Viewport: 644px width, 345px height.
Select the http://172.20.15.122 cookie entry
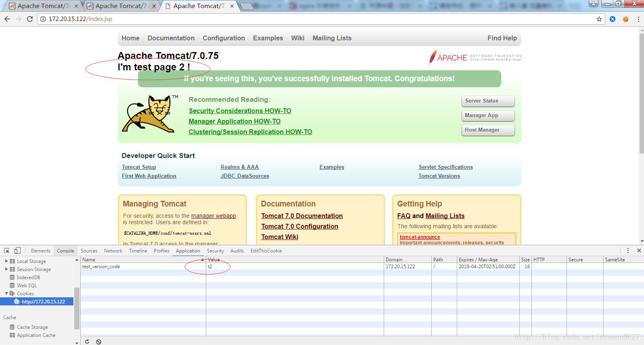(37, 301)
